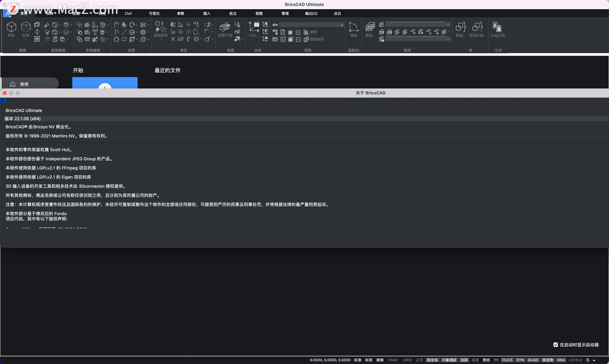
Task: Select 常用 in the start page sidebar
Action: coord(30,84)
